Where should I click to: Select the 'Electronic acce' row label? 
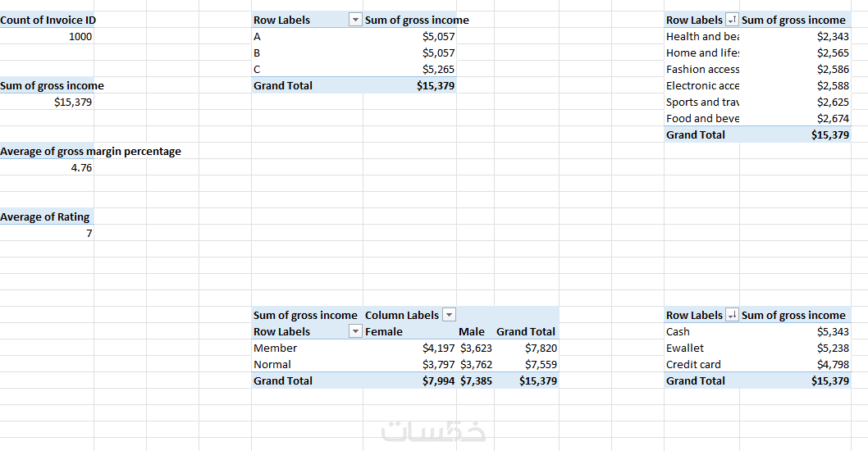[702, 86]
